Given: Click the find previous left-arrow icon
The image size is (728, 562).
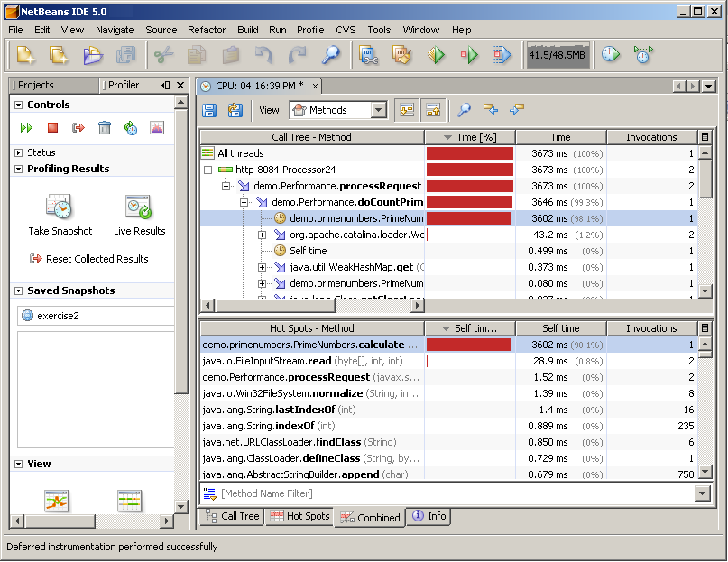Looking at the screenshot, I should pos(490,110).
